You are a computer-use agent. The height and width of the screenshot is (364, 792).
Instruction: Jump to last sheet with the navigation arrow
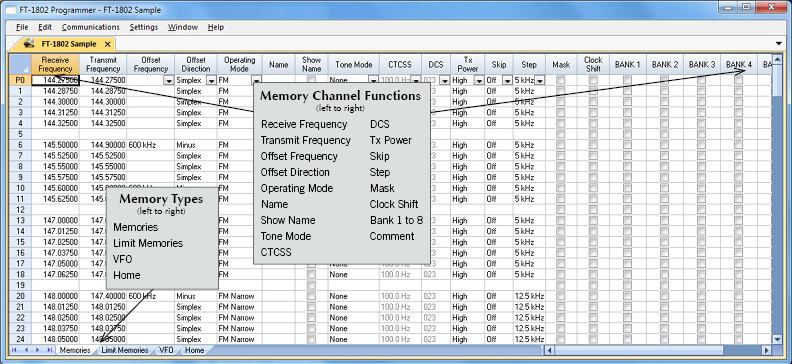[50, 350]
